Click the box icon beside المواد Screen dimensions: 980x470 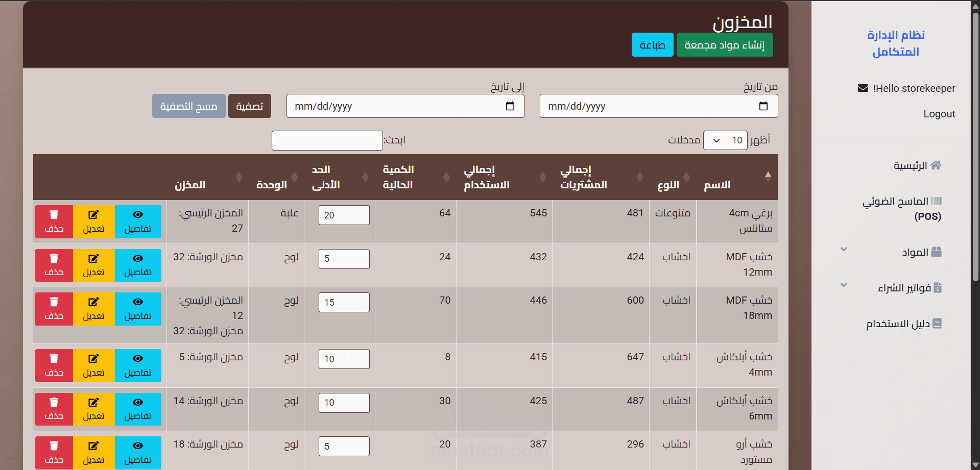point(936,252)
